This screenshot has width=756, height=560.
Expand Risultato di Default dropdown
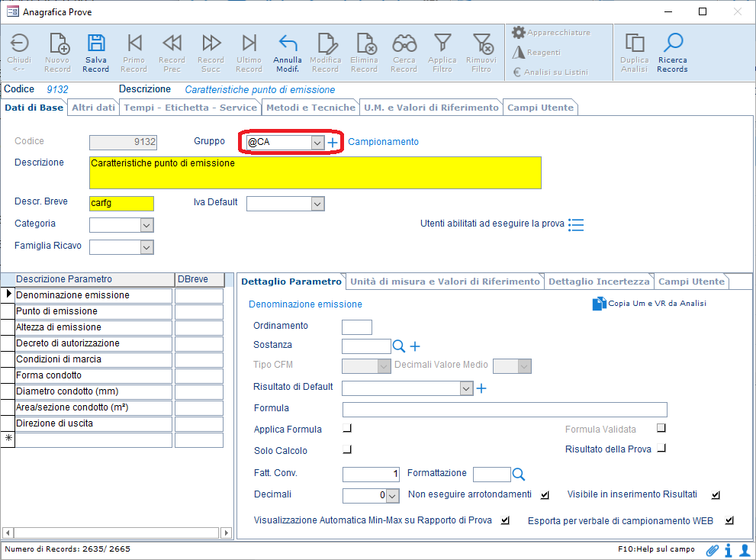pos(466,389)
